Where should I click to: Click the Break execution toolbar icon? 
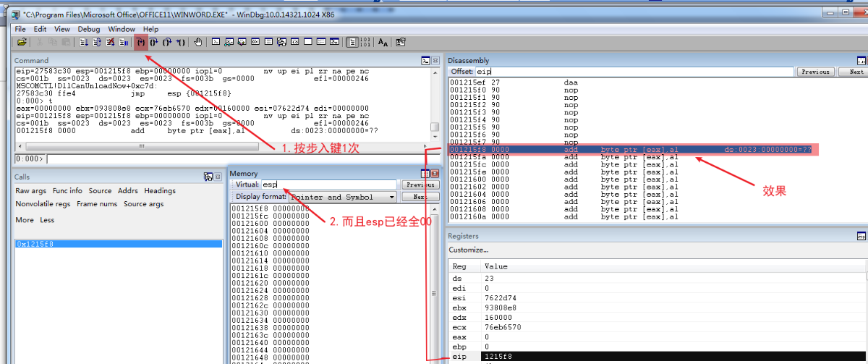[x=124, y=42]
